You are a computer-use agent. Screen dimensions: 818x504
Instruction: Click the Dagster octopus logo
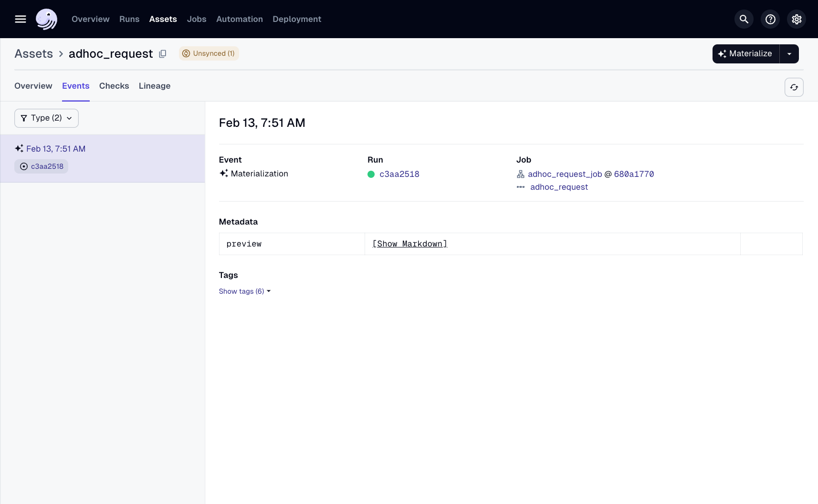pos(46,19)
